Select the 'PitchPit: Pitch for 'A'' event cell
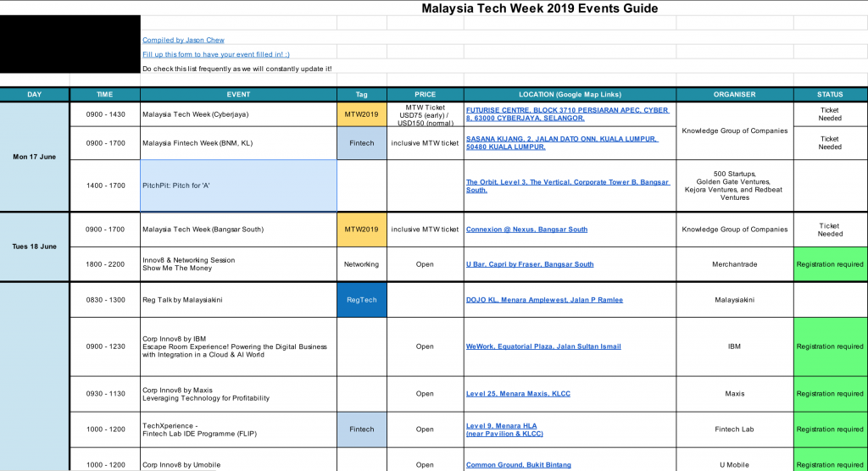The width and height of the screenshot is (868, 471). pos(238,186)
